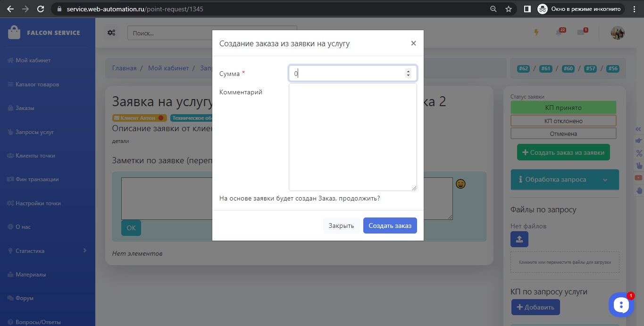Open the messages envelope icon
Screen dimensions: 644x326
(x=581, y=33)
